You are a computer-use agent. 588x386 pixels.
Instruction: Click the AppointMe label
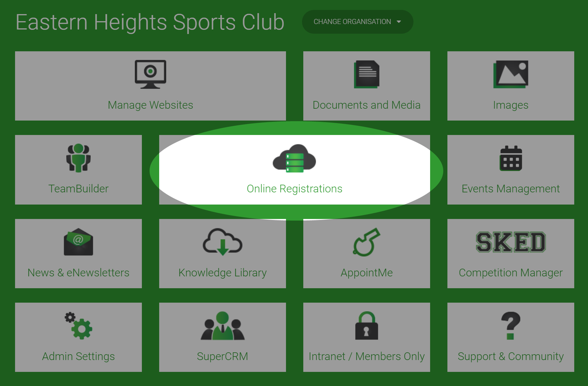[x=367, y=273]
